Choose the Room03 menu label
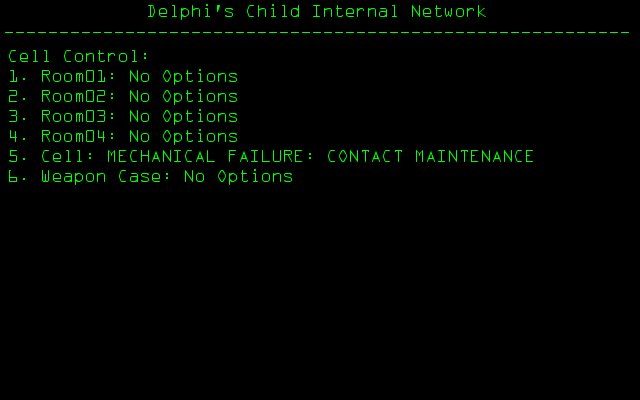The width and height of the screenshot is (640, 400). click(x=78, y=116)
